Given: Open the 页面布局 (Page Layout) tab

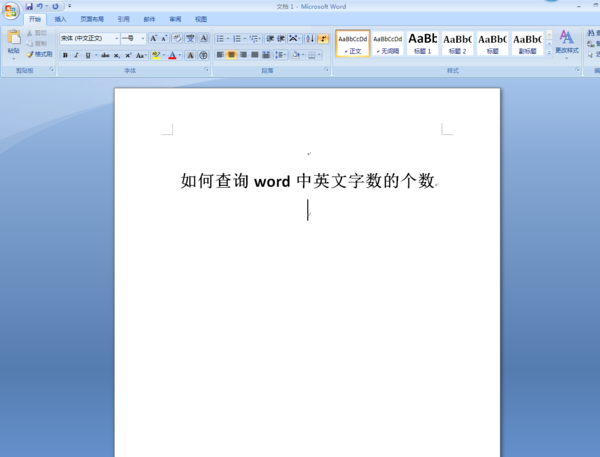Looking at the screenshot, I should click(92, 19).
